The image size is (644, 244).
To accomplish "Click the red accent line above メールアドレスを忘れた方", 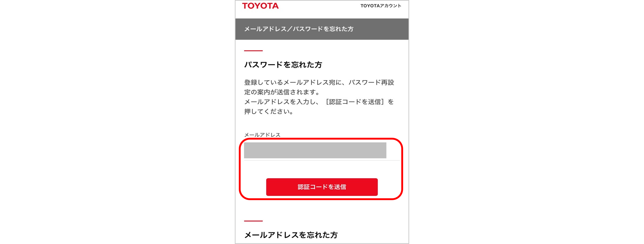I will pos(253,221).
